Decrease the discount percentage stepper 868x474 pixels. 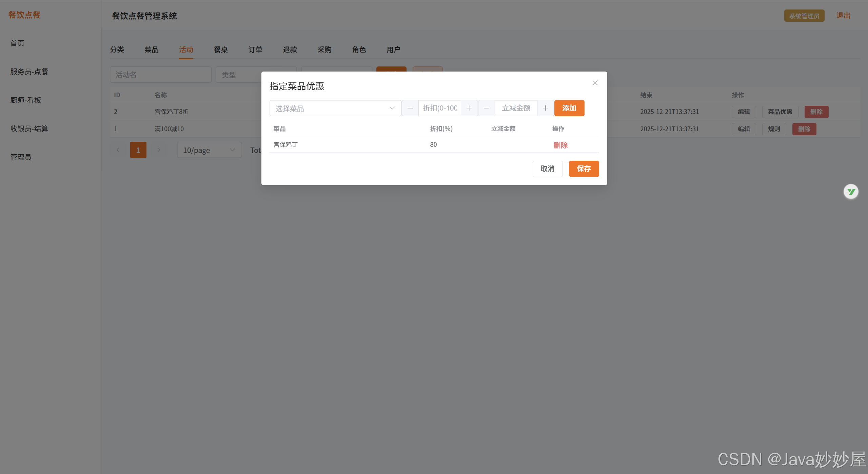pyautogui.click(x=410, y=108)
